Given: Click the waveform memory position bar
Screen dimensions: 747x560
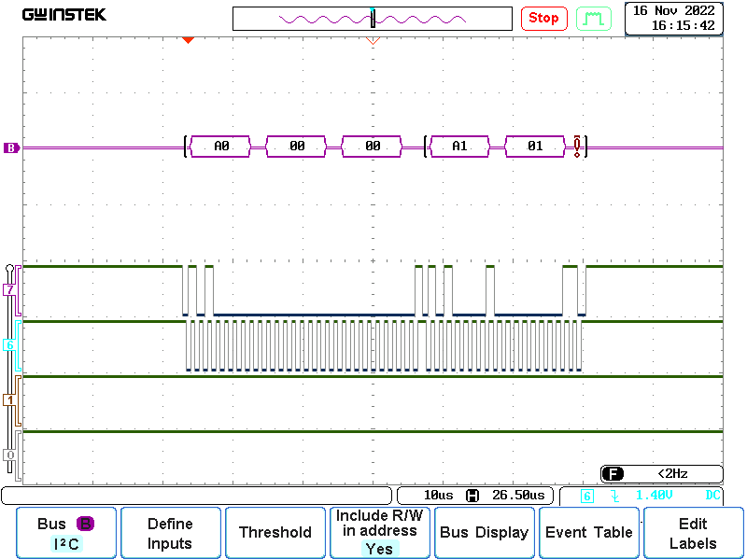Looking at the screenshot, I should (373, 19).
